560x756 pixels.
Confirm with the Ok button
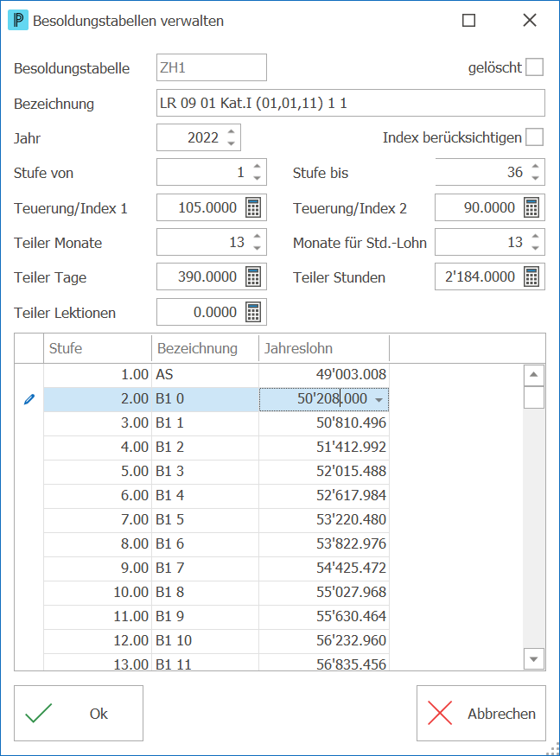coord(79,714)
